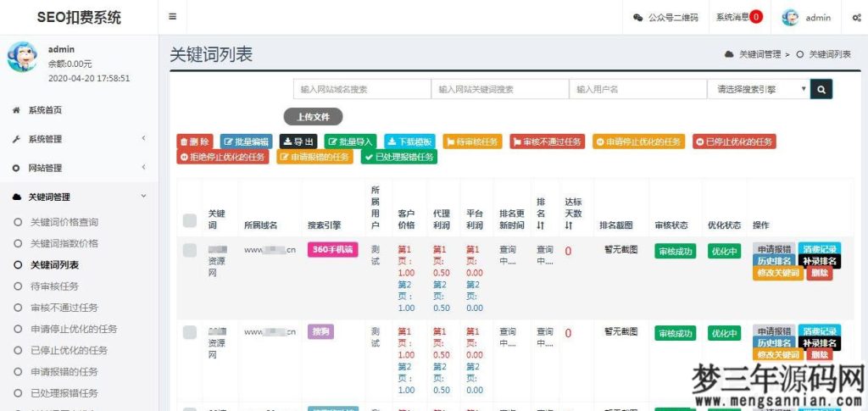Focus the 输入网站关键词搜索 field
868x411 pixels.
pyautogui.click(x=500, y=88)
